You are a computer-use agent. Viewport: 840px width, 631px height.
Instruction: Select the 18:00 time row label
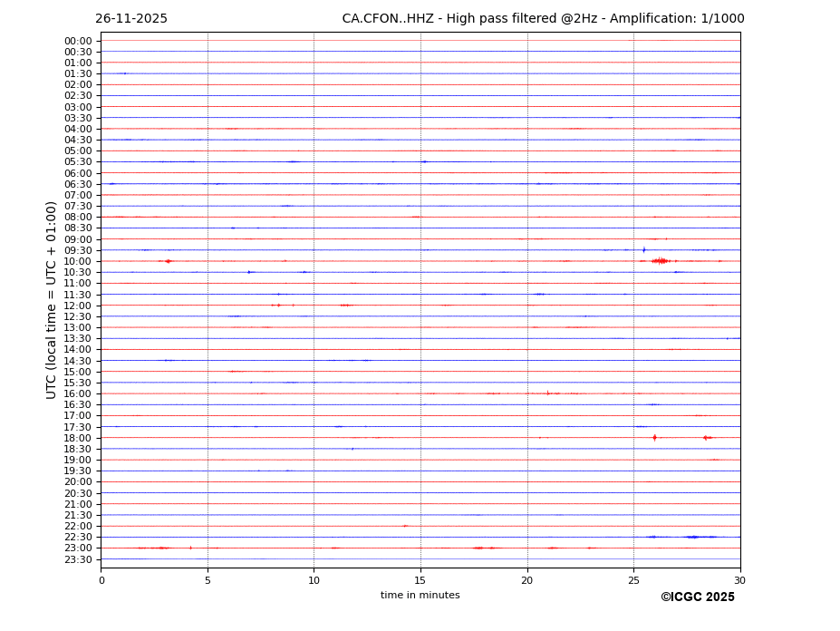click(x=77, y=438)
